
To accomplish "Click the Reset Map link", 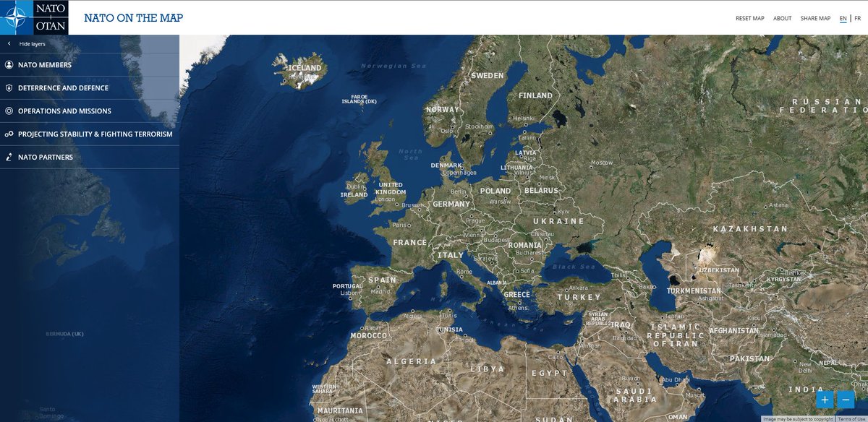I will pos(750,18).
